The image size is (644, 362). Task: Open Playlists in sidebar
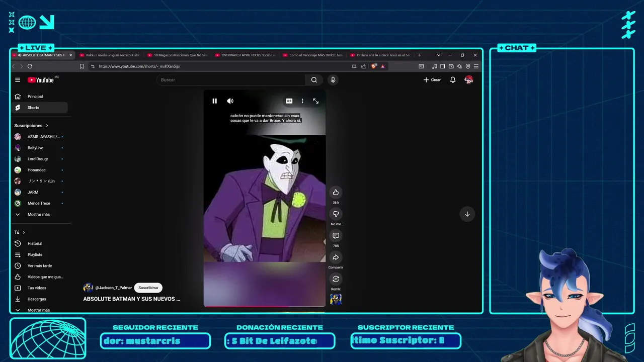(x=40, y=254)
